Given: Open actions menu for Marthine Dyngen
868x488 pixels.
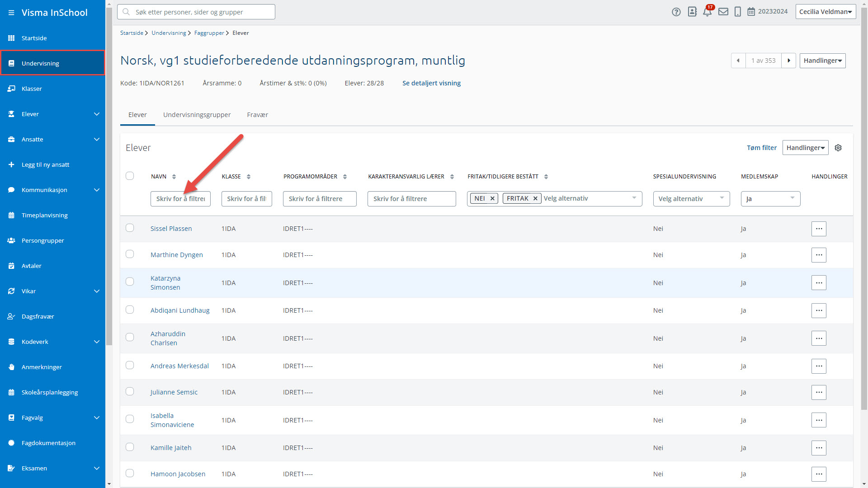Looking at the screenshot, I should click(819, 255).
